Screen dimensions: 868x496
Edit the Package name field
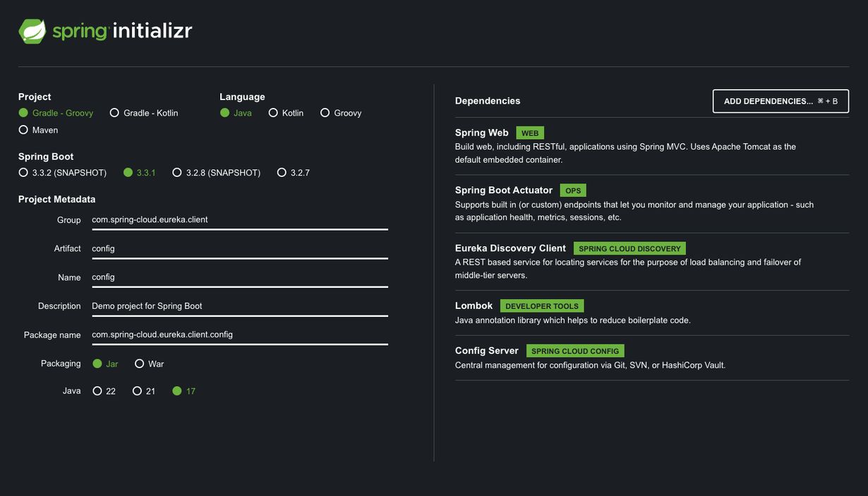click(x=240, y=334)
